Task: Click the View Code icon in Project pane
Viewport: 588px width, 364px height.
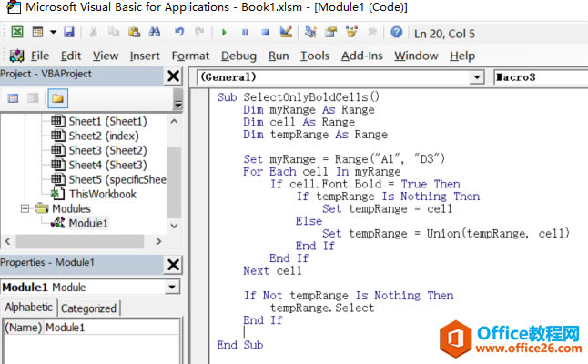Action: click(x=13, y=98)
